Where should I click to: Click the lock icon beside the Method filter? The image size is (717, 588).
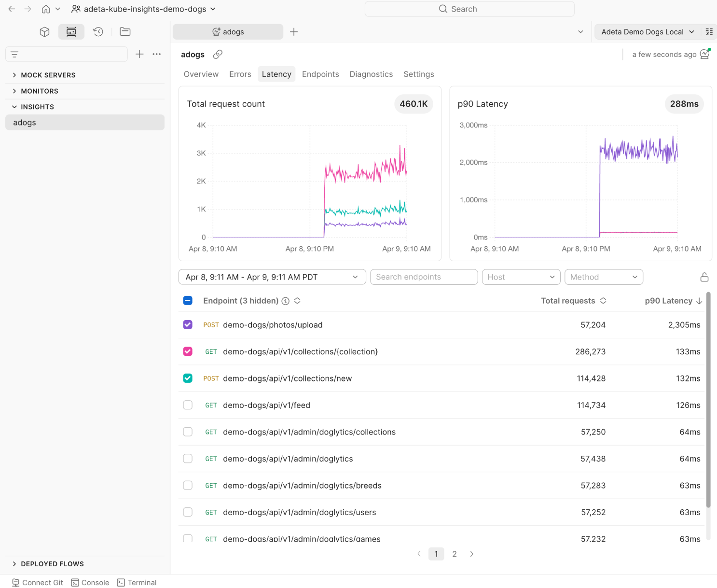[x=704, y=277]
